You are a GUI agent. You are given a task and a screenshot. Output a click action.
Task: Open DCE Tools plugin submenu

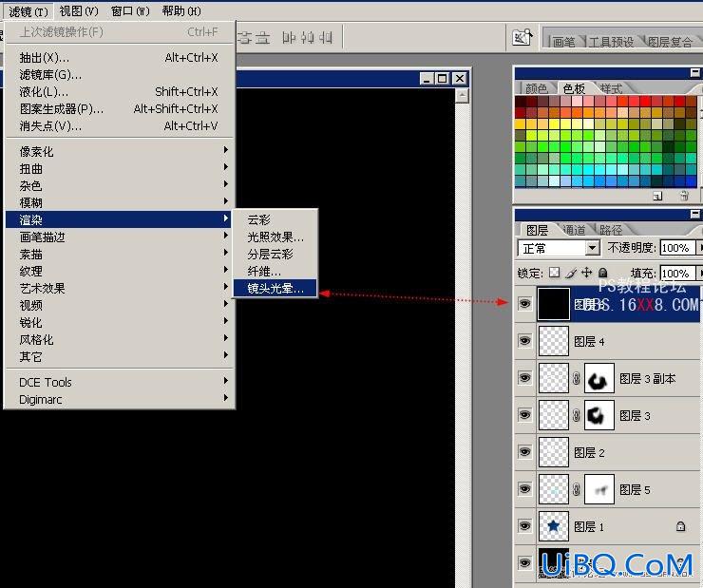pos(120,382)
